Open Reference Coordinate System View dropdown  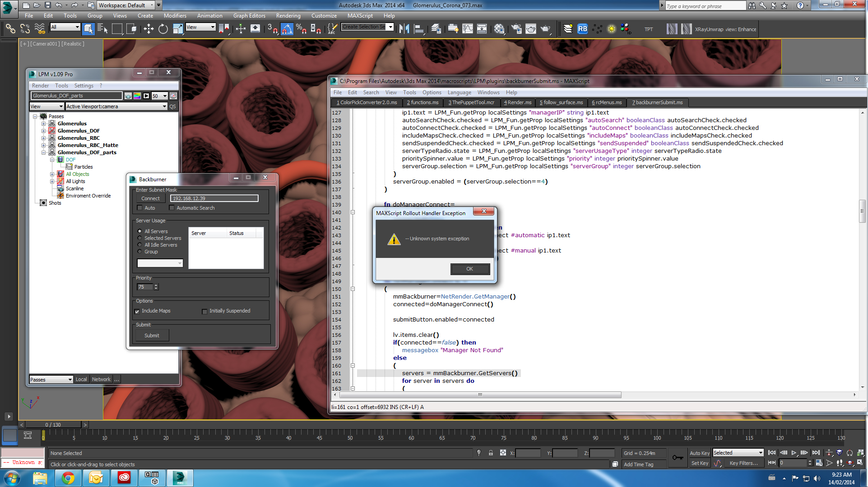[200, 27]
